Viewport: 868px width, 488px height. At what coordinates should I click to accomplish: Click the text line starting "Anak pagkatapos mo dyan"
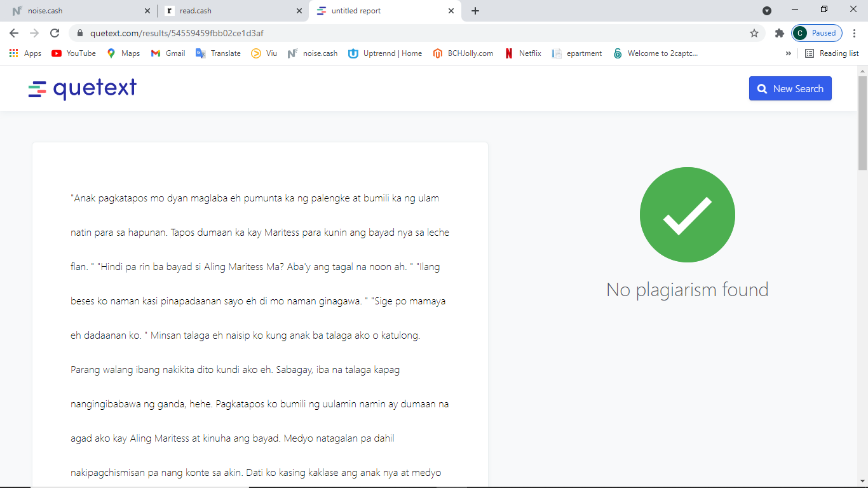coord(255,198)
